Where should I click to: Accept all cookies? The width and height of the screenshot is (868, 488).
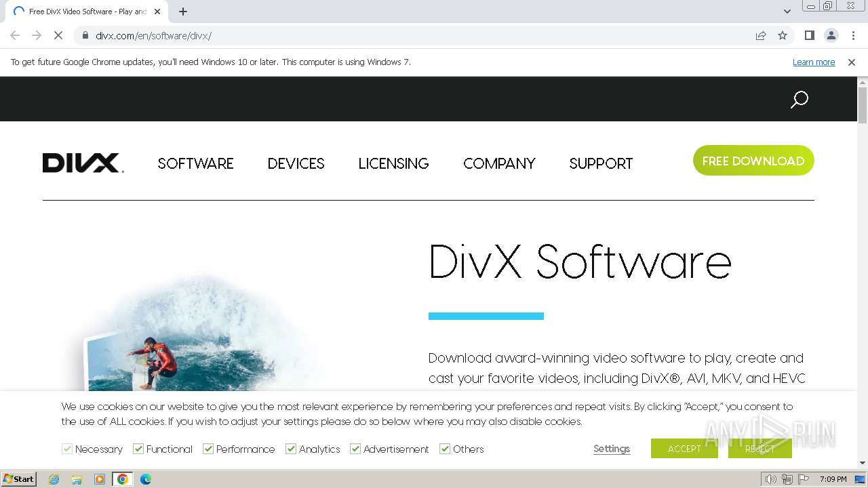click(x=684, y=449)
